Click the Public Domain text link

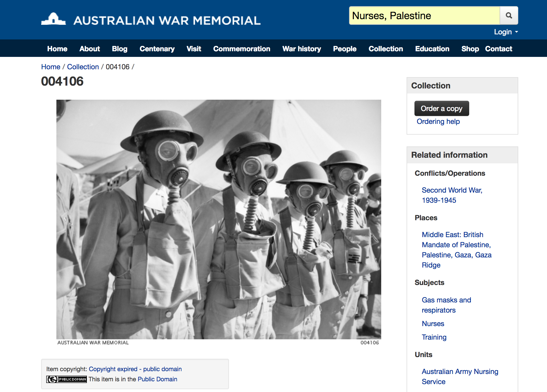coord(157,379)
